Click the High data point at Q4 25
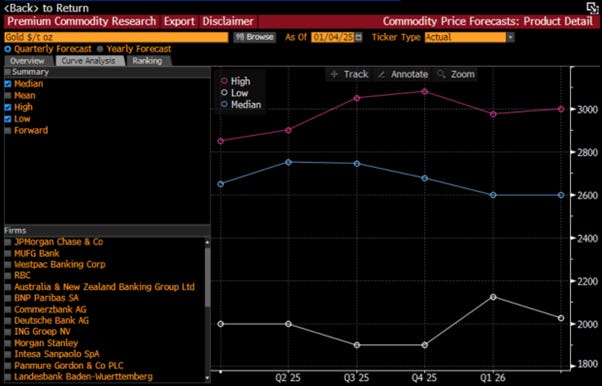 [x=425, y=92]
